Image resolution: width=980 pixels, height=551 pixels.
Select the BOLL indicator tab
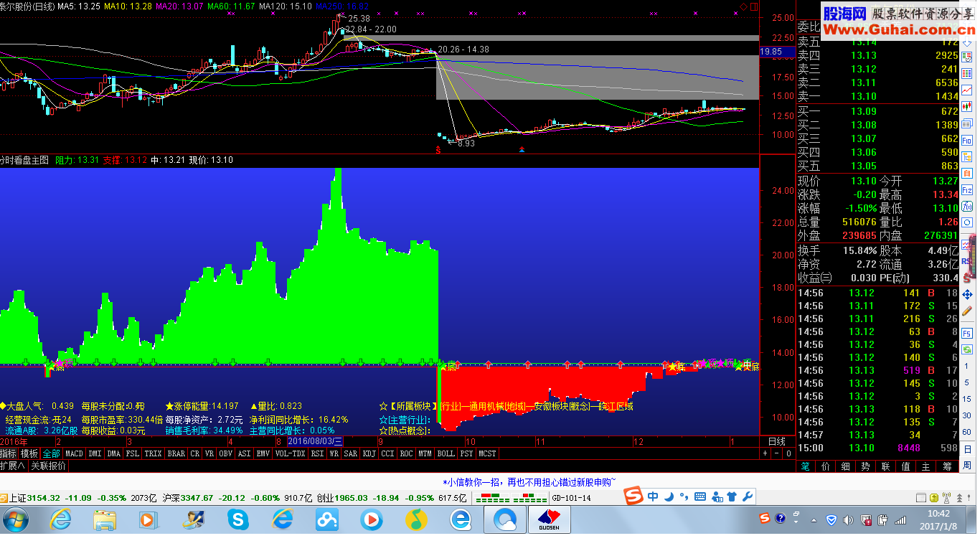446,453
